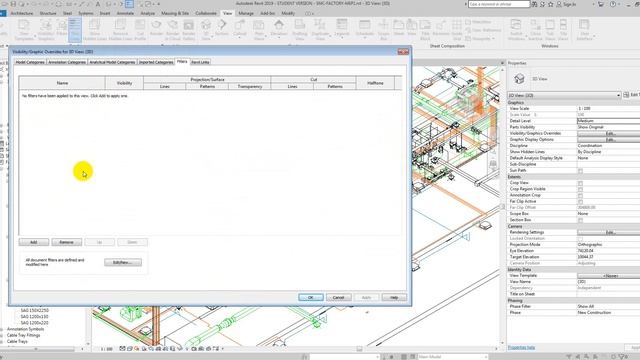
Task: Open the Imported Categories tab
Action: (156, 62)
